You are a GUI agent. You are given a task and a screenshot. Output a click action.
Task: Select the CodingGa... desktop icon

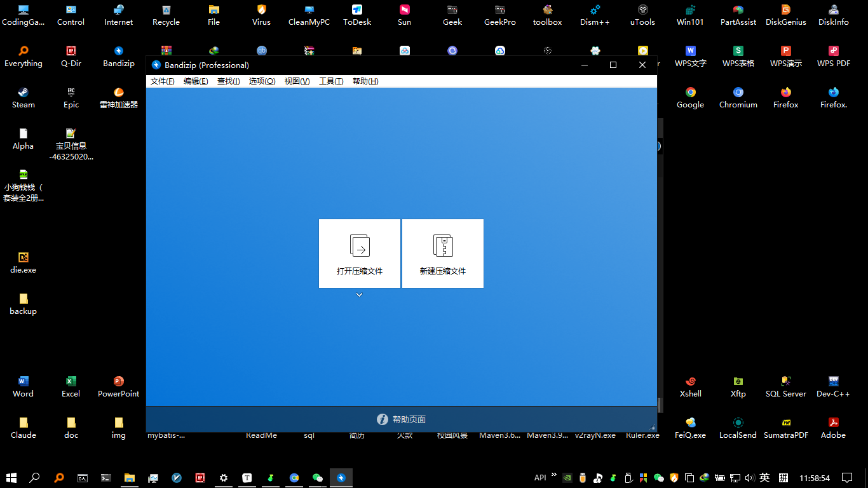pos(24,15)
